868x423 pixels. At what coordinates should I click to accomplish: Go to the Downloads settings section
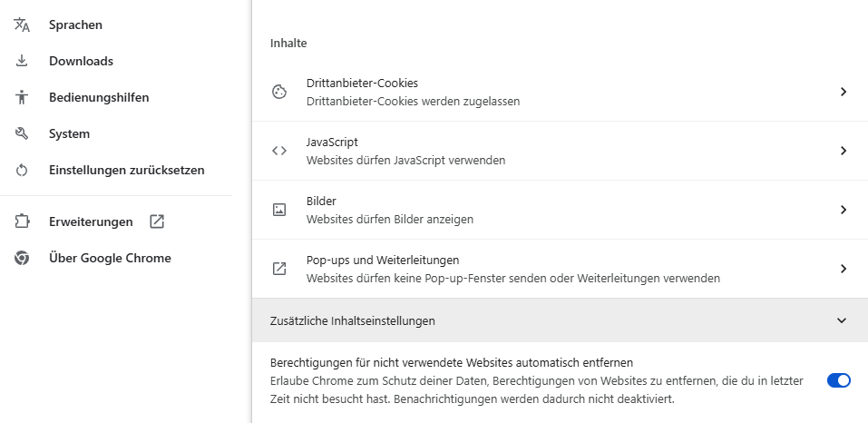coord(81,61)
